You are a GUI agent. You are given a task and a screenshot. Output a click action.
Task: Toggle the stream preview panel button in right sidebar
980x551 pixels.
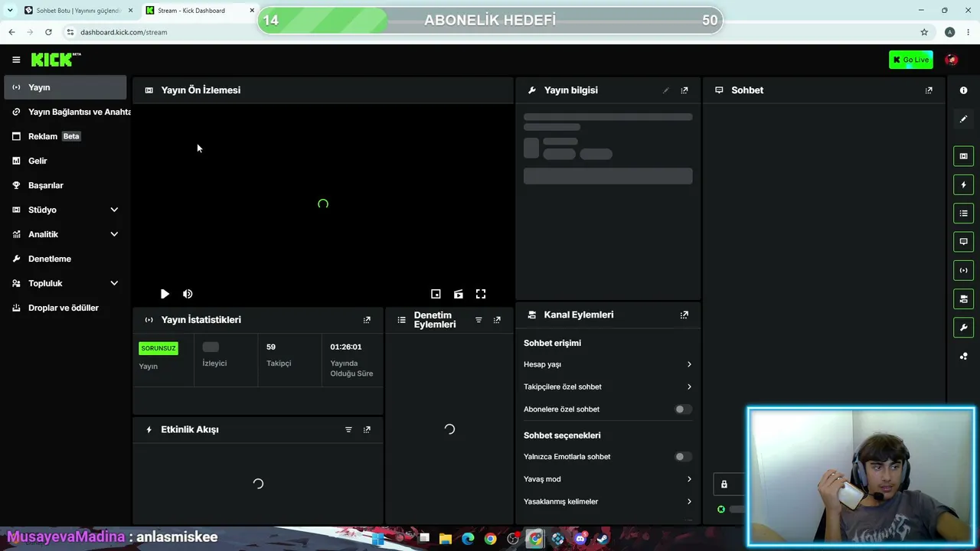pos(963,156)
